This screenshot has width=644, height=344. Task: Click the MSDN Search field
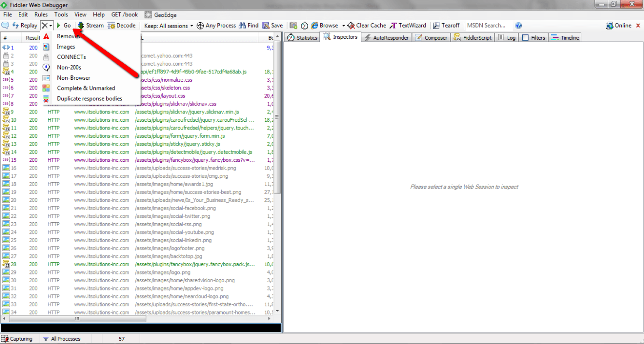[x=489, y=26]
